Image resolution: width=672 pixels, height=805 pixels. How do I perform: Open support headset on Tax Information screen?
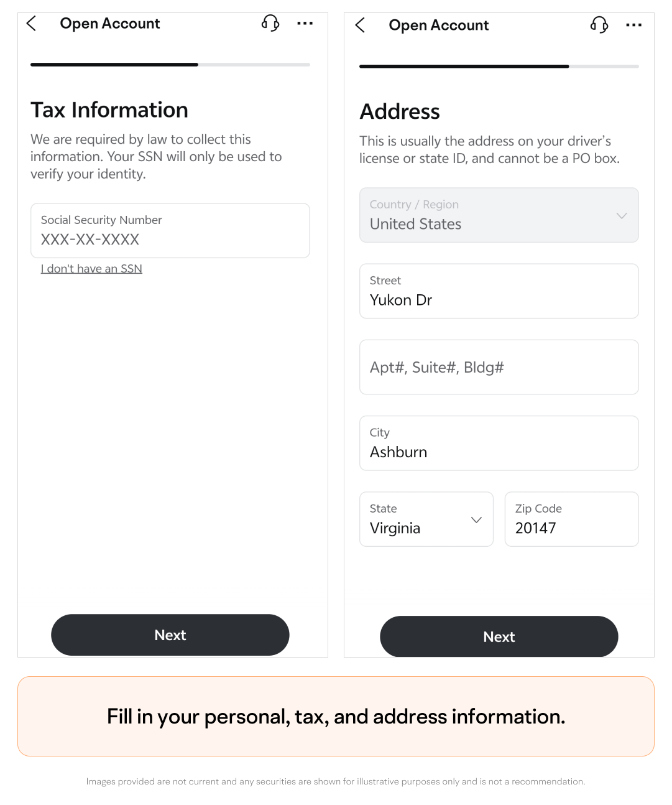point(270,24)
